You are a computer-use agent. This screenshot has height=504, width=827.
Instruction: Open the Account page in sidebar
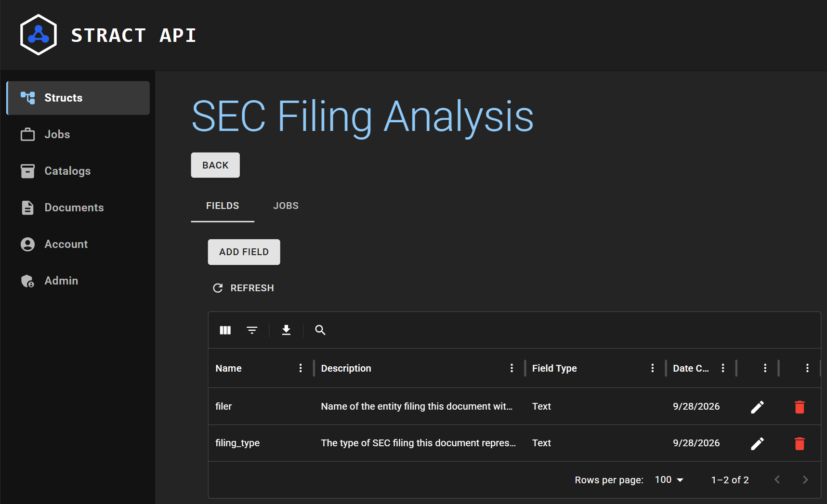(x=78, y=244)
